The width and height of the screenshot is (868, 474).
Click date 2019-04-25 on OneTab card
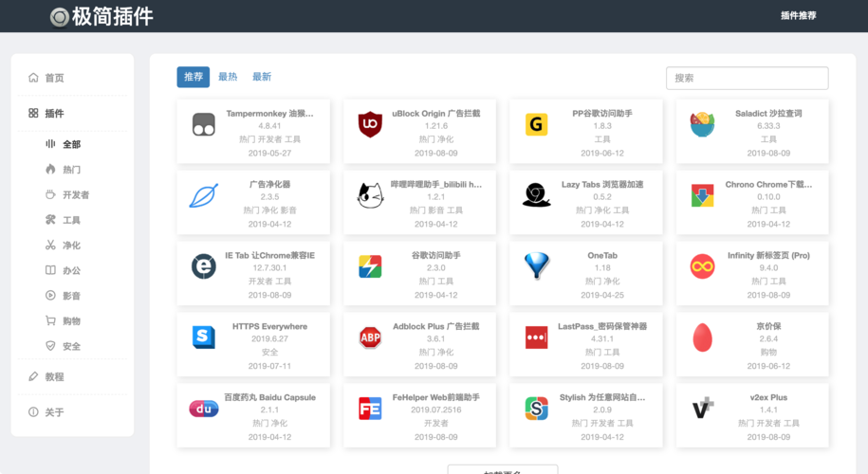tap(602, 296)
